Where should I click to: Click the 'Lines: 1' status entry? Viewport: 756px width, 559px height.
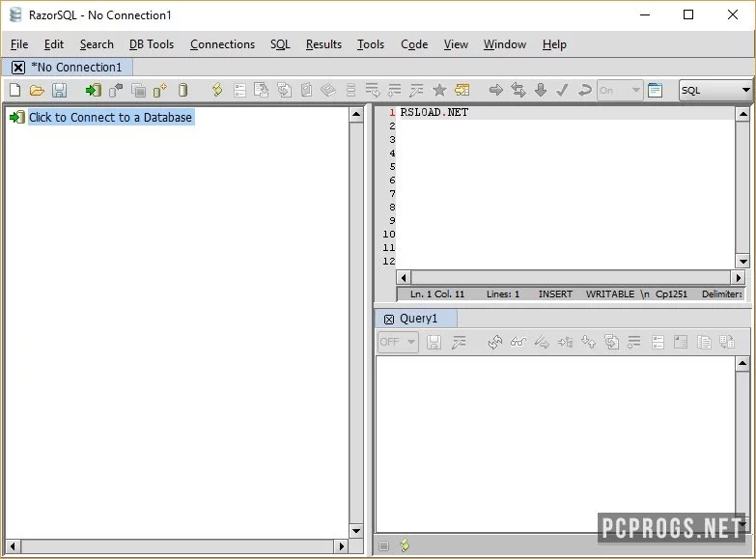(x=502, y=294)
